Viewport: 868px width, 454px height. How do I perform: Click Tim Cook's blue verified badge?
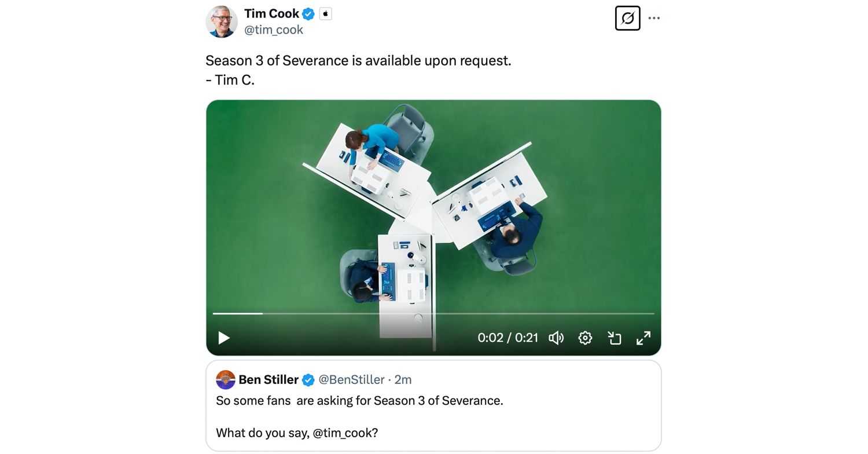point(308,13)
